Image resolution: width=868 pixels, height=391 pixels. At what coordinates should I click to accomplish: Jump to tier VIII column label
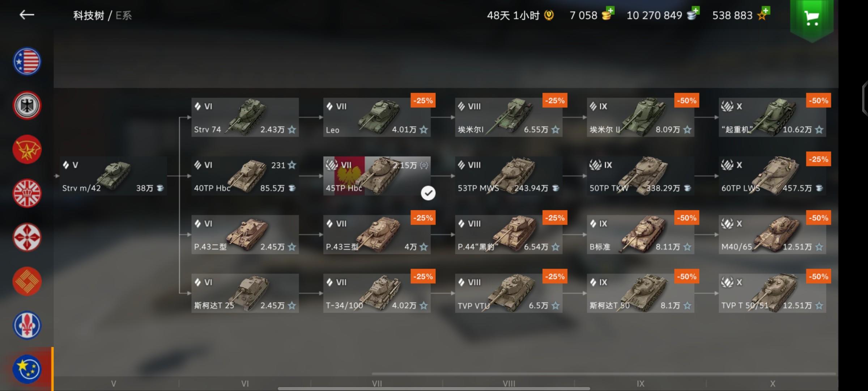[x=509, y=383]
